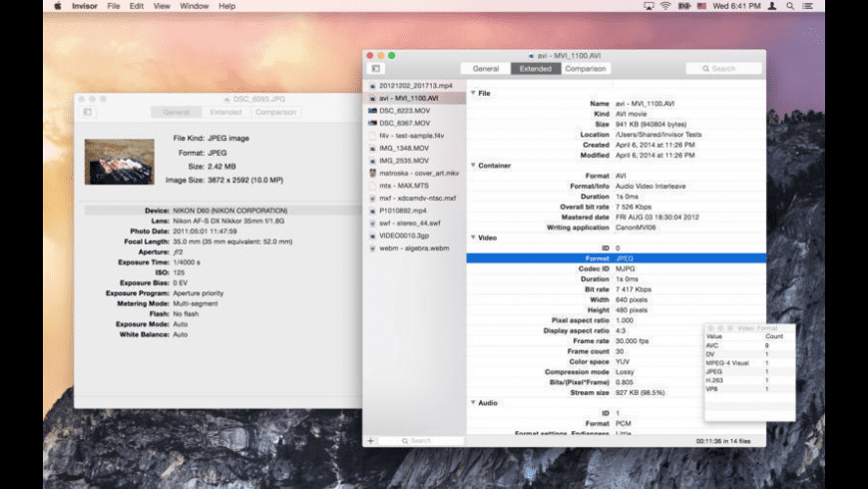Open the View menu
The height and width of the screenshot is (489, 868).
162,6
